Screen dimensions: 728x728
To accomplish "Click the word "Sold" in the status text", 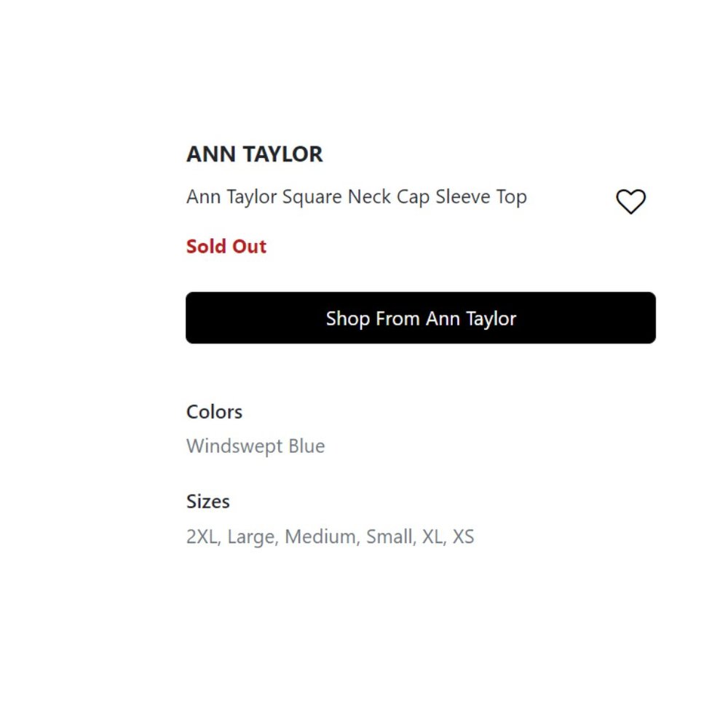I will click(x=206, y=247).
